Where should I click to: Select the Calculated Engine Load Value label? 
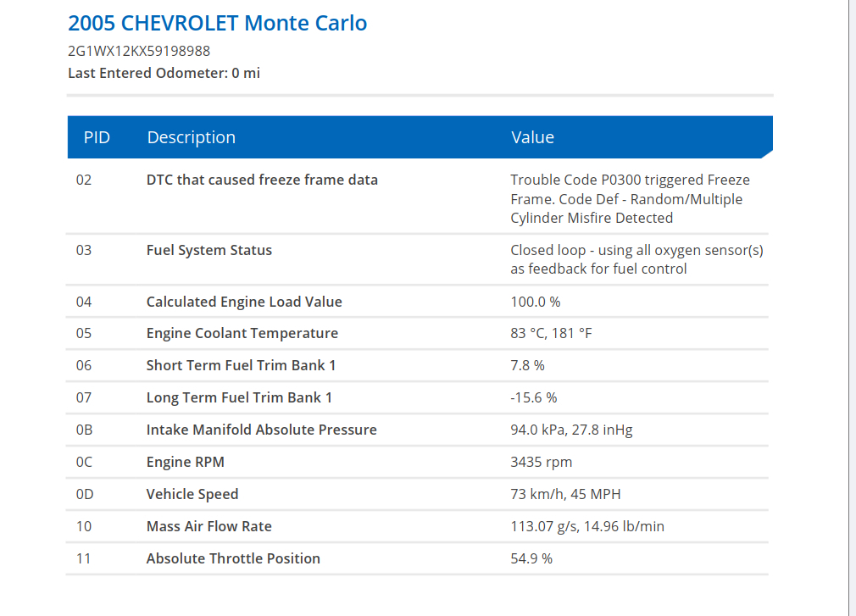[244, 302]
